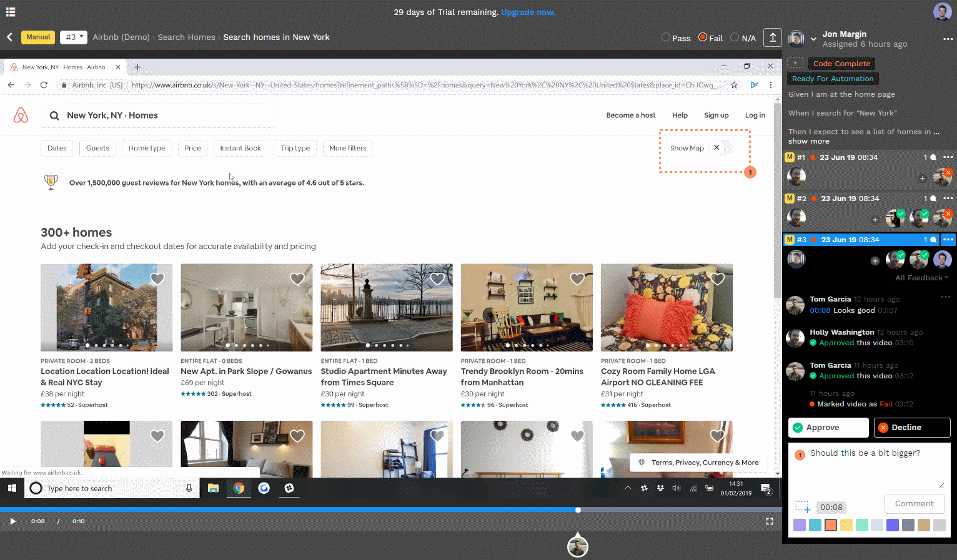This screenshot has height=560, width=957.
Task: Click the Airbnb logo
Action: coord(21,115)
